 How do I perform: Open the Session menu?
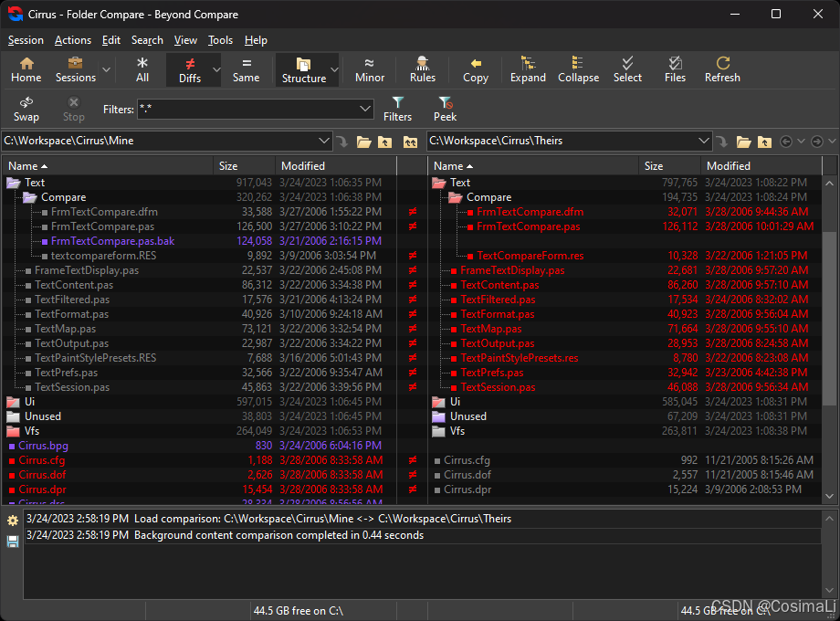coord(26,40)
